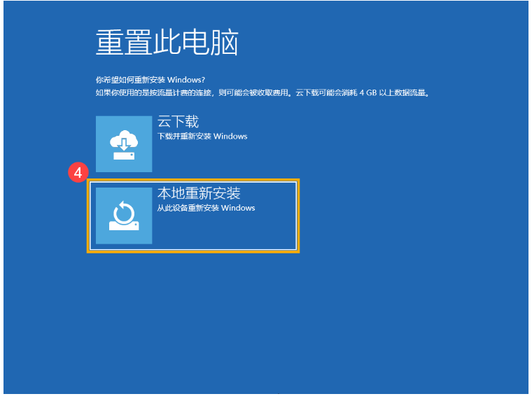Image resolution: width=532 pixels, height=401 pixels.
Task: Click the heading "重置此电脑"
Action: coord(167,43)
